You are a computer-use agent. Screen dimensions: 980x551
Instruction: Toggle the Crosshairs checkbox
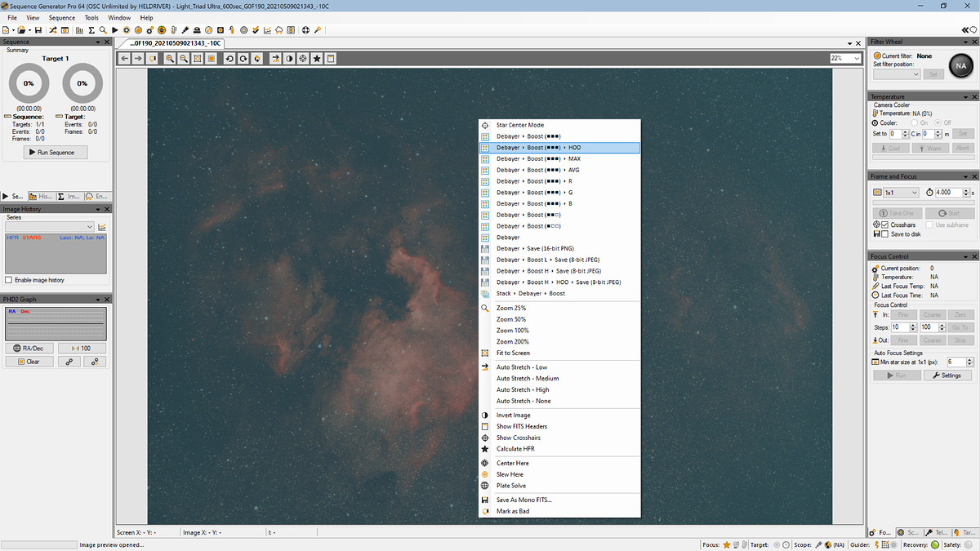point(885,224)
